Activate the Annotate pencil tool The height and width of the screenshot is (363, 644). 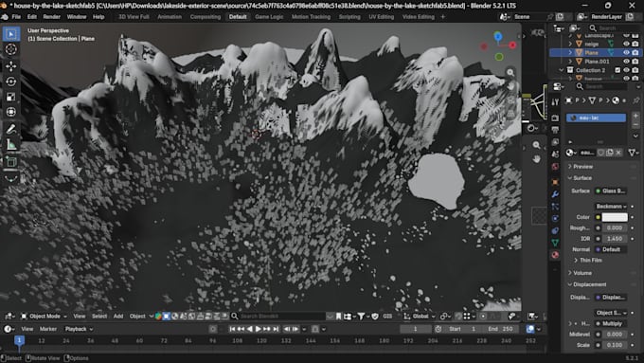[11, 129]
